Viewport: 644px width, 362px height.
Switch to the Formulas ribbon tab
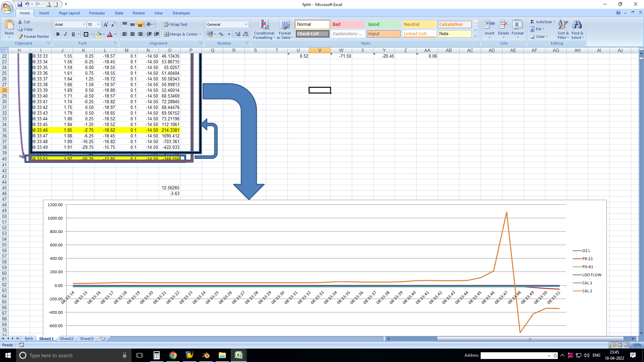pyautogui.click(x=97, y=13)
